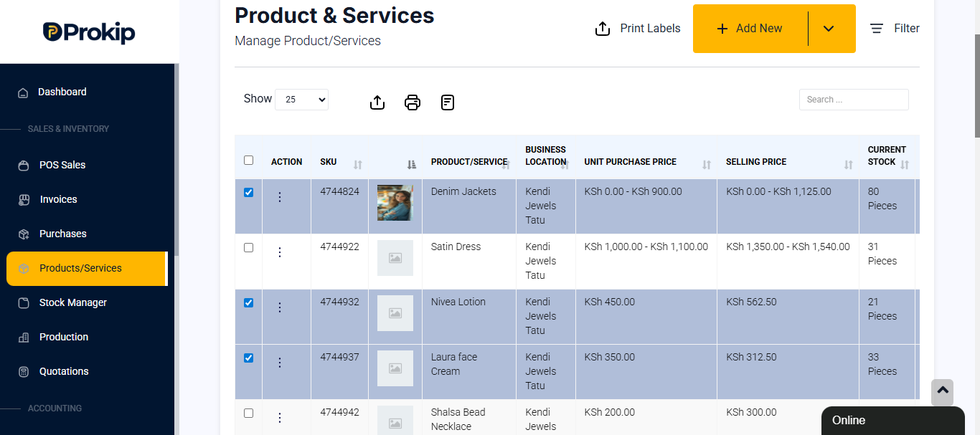Click the product Search input field
This screenshot has height=435, width=980.
[854, 100]
